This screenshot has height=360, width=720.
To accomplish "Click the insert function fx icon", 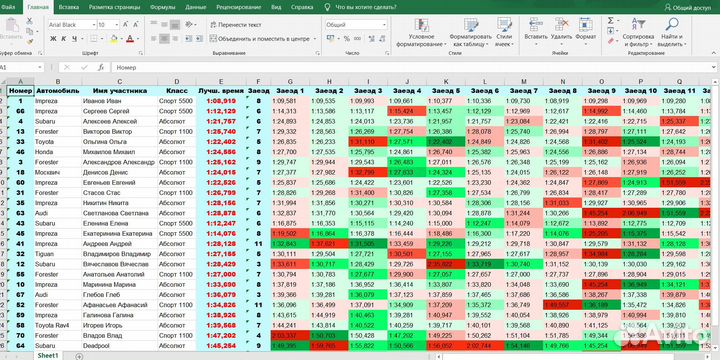I will (101, 68).
